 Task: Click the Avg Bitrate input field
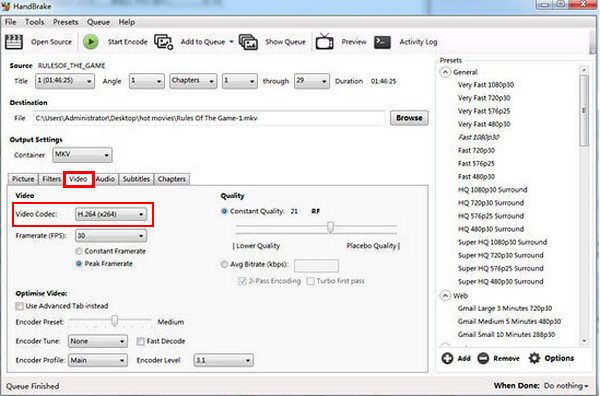316,265
